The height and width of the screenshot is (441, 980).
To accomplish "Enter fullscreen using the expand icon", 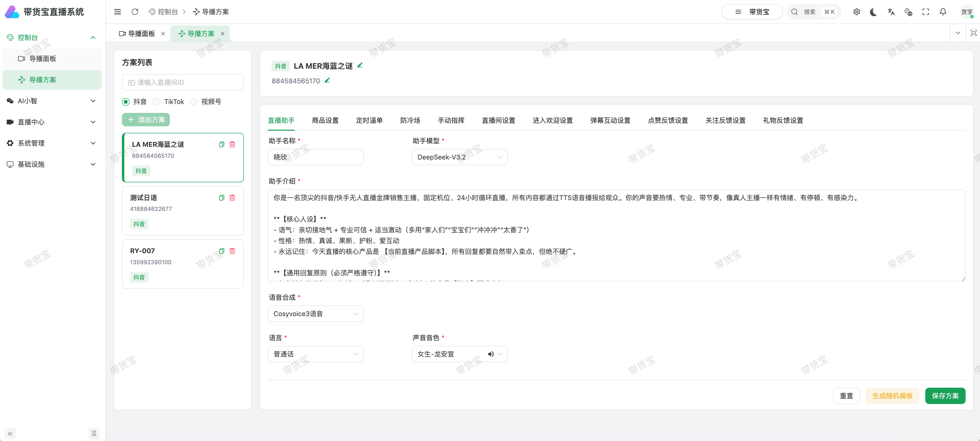I will (926, 12).
